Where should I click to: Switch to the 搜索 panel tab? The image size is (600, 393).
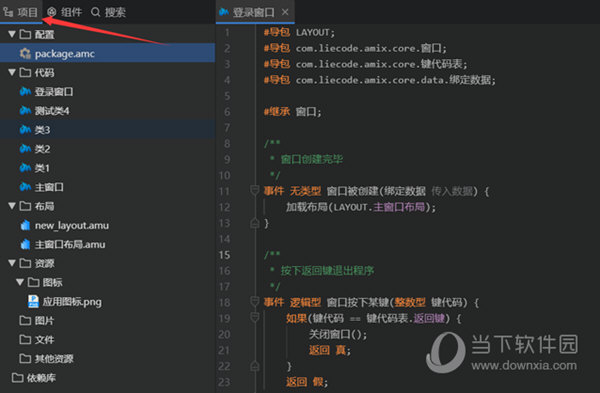click(x=108, y=12)
